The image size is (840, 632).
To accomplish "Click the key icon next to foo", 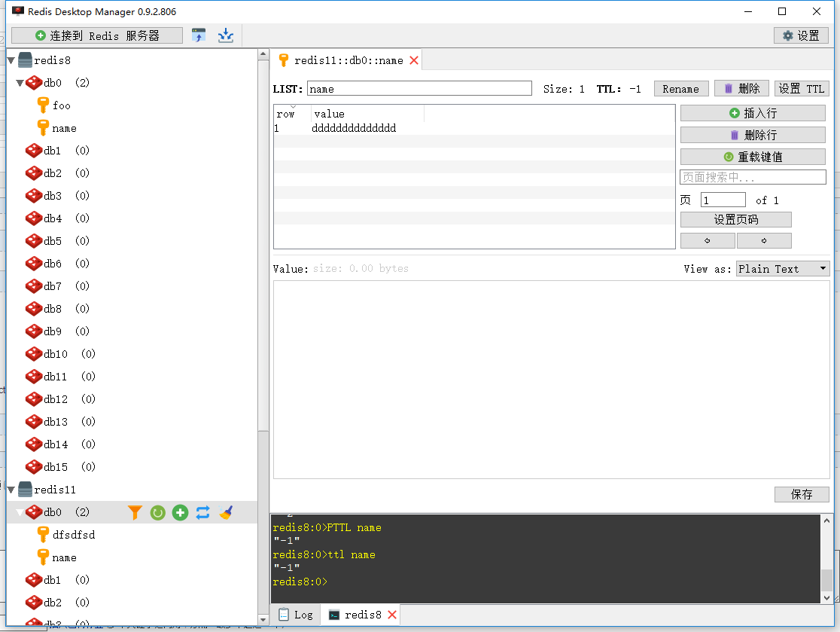I will [44, 105].
